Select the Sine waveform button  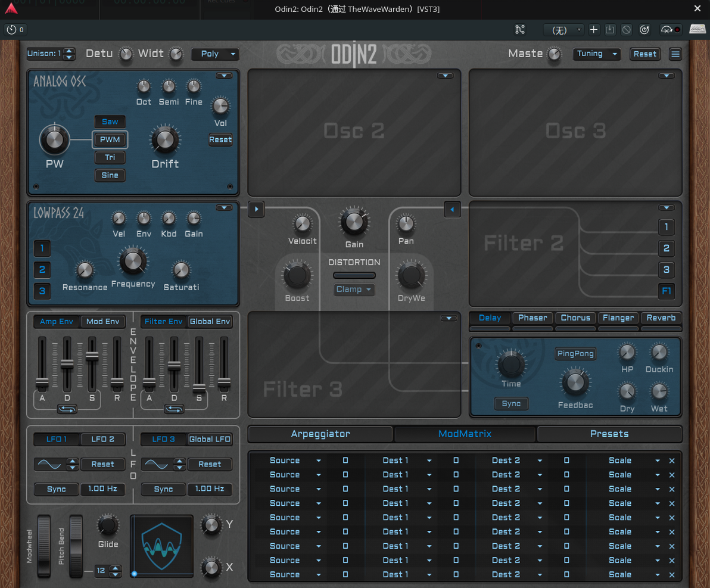110,175
